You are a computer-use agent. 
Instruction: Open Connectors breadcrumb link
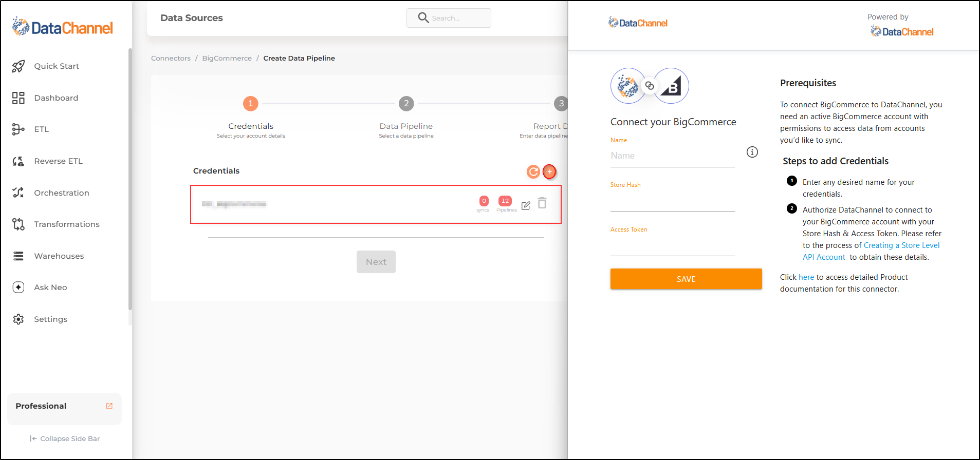(x=171, y=59)
